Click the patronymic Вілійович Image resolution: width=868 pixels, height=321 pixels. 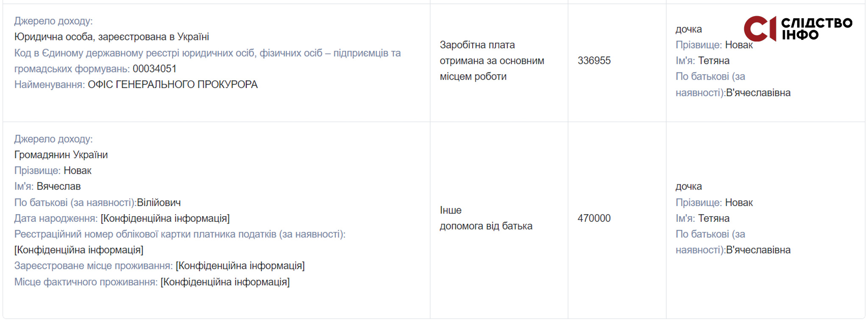pyautogui.click(x=159, y=203)
